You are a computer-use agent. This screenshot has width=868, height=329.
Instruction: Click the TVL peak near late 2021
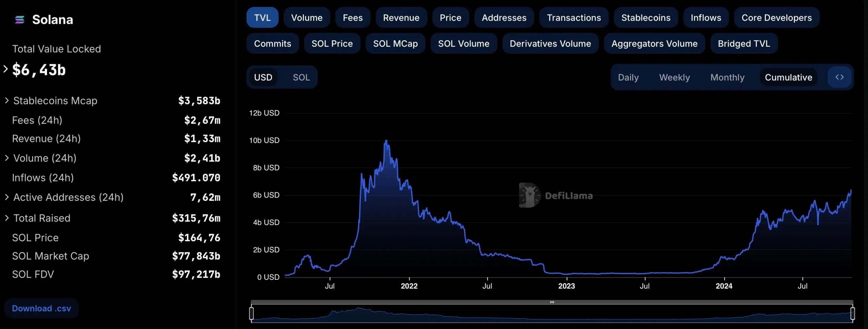pos(386,141)
